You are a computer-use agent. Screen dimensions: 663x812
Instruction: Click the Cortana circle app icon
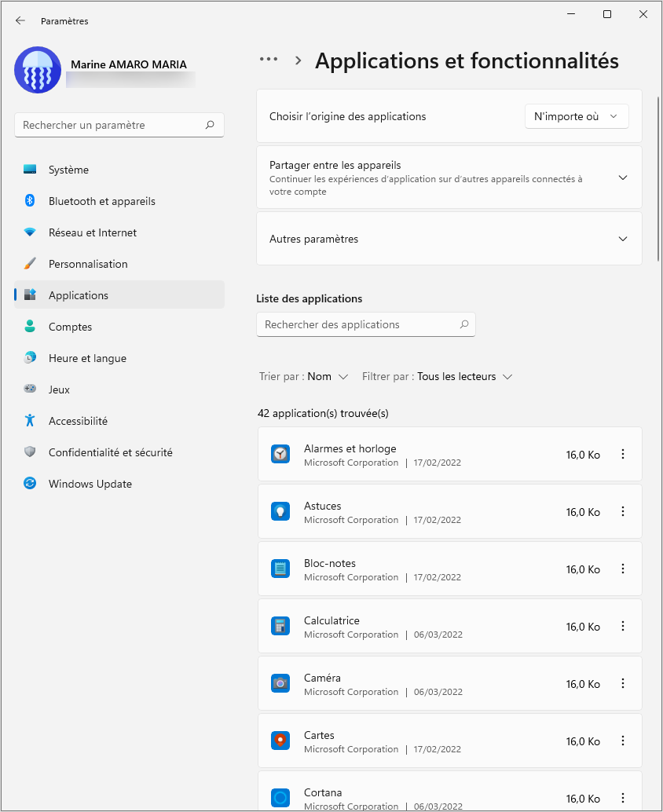click(x=280, y=798)
